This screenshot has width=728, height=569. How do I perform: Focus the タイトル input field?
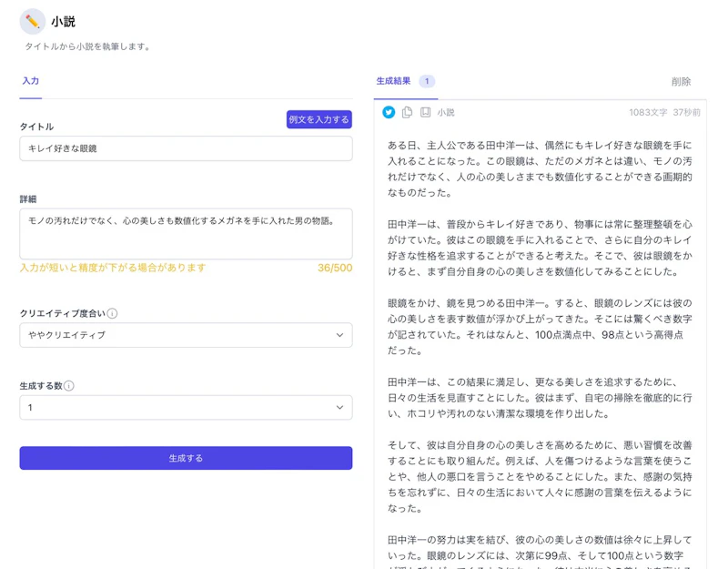(x=186, y=148)
